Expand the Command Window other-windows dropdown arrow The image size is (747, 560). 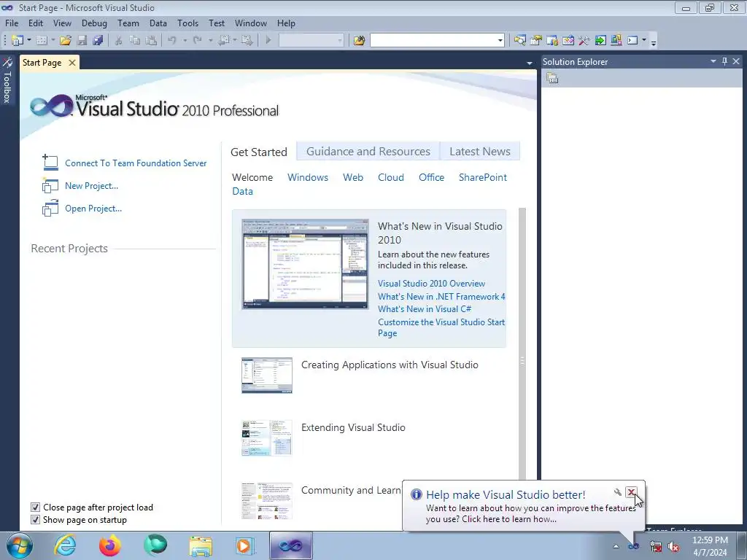[x=644, y=41]
